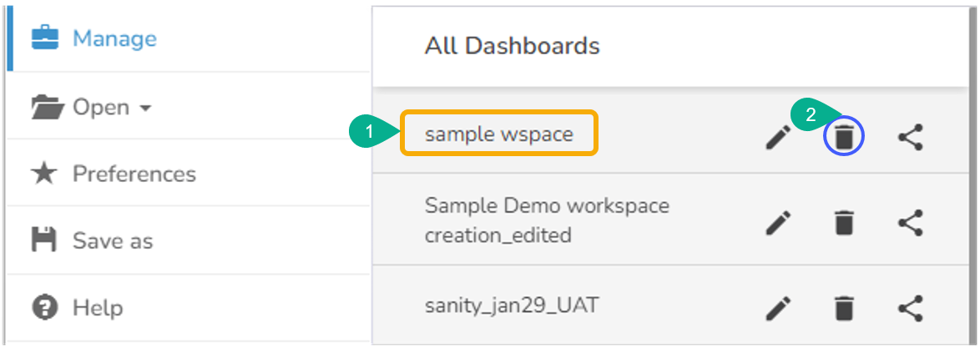
Task: Open Sample Demo workspace creation_edited dashboard
Action: [547, 220]
